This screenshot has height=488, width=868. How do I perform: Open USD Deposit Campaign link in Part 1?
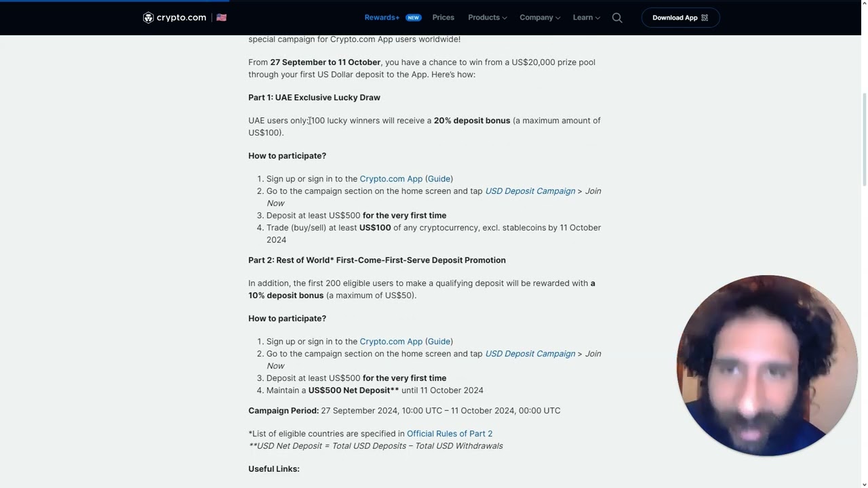pyautogui.click(x=530, y=191)
